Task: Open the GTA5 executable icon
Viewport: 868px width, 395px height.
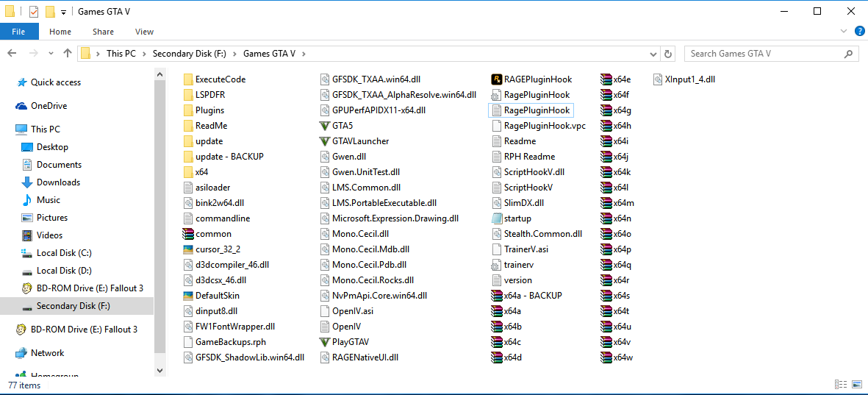Action: point(325,126)
